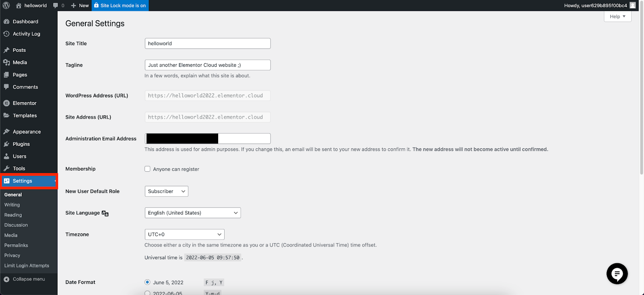Image resolution: width=644 pixels, height=295 pixels.
Task: Click the Collapse menu arrow icon
Action: tap(6, 279)
